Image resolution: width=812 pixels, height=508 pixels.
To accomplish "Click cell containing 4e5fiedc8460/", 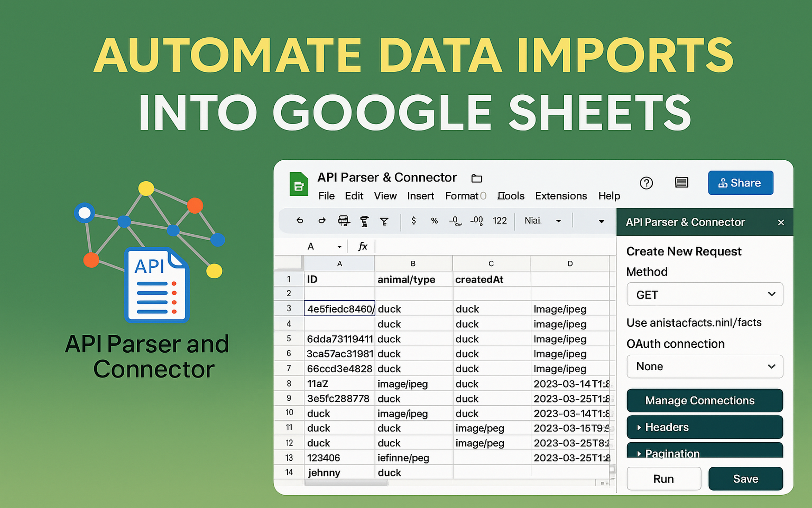I will point(339,308).
